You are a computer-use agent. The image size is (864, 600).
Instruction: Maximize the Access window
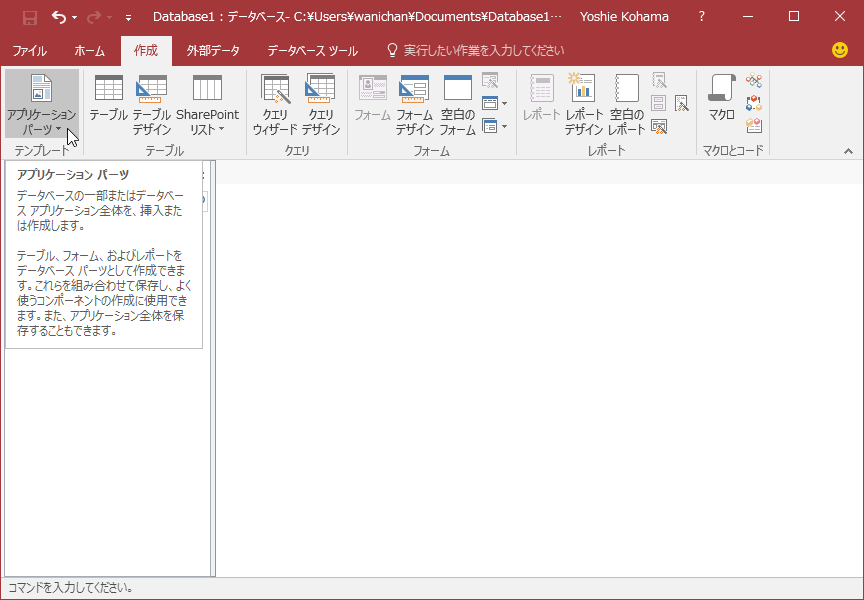pyautogui.click(x=794, y=17)
